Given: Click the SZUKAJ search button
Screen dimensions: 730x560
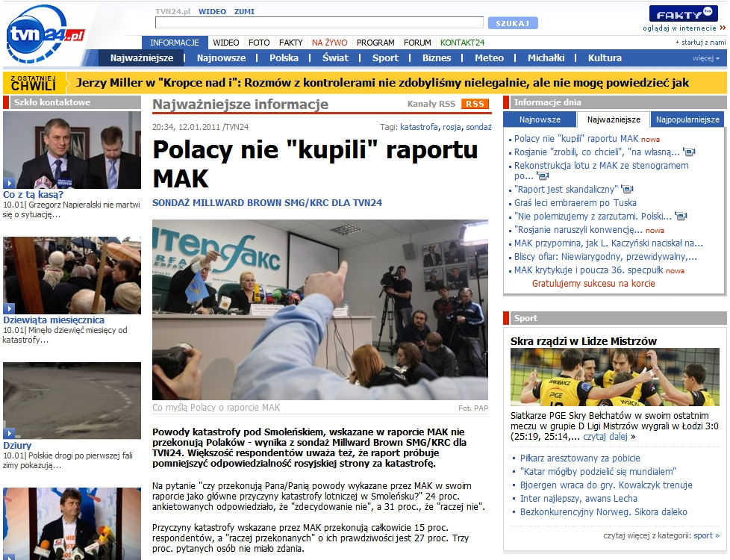Looking at the screenshot, I should point(513,23).
